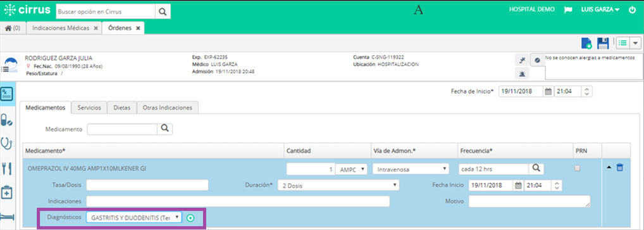Add a diagnosis with green plus icon

[190, 218]
